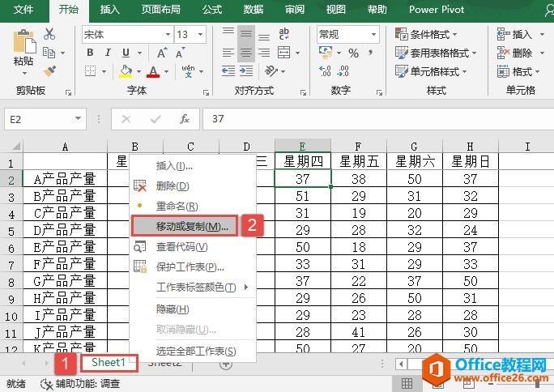Click the insert function fx button

click(x=185, y=119)
